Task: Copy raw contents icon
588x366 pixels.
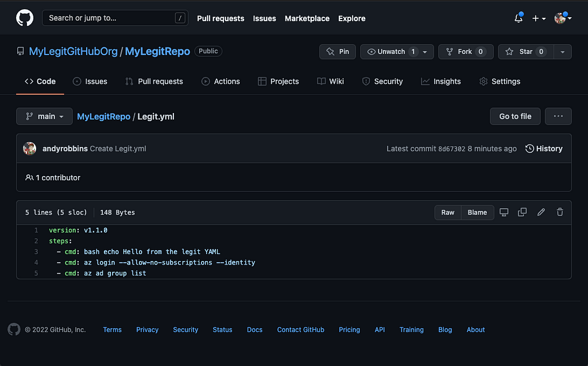Action: pos(523,212)
